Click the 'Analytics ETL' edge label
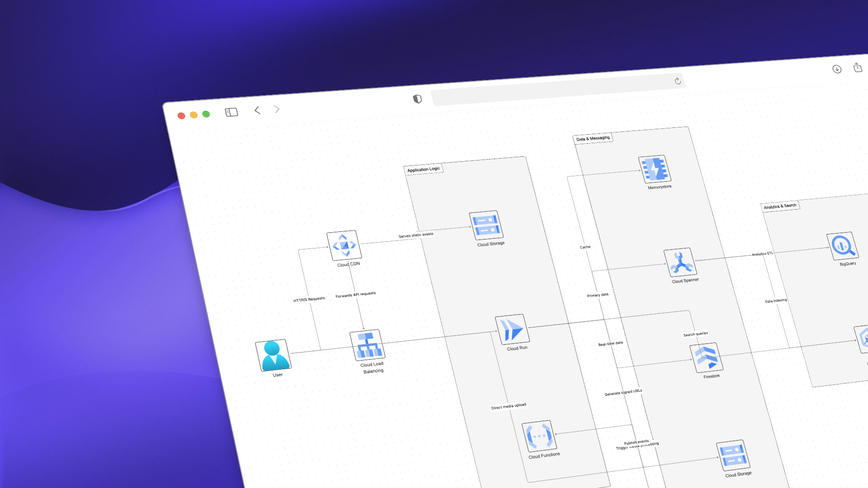Viewport: 868px width, 488px height. pyautogui.click(x=763, y=254)
